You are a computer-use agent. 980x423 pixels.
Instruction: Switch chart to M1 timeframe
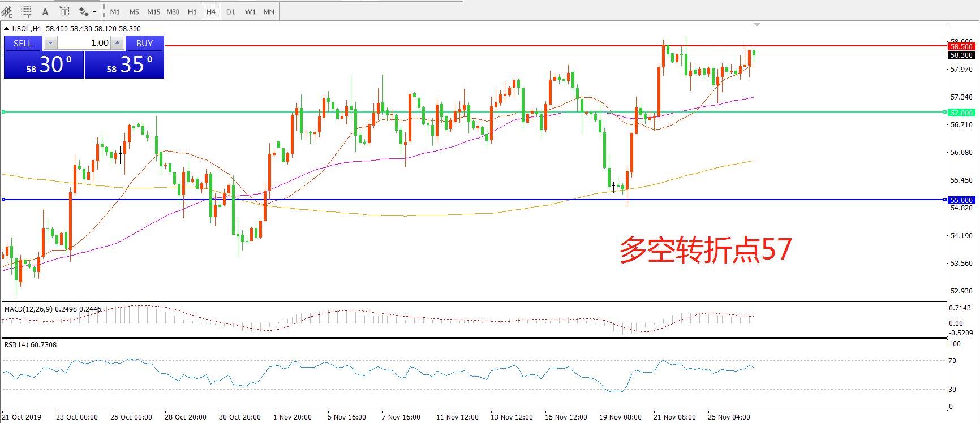tap(115, 11)
